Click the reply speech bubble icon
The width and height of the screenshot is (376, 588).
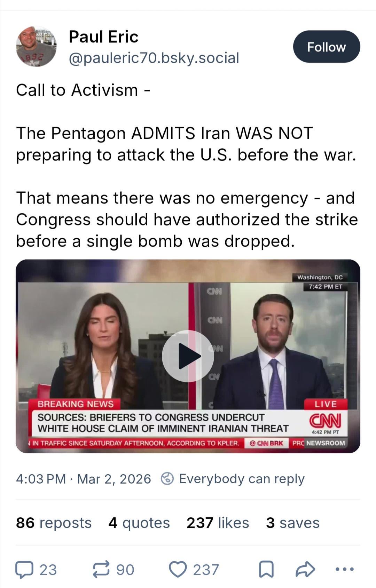[24, 570]
